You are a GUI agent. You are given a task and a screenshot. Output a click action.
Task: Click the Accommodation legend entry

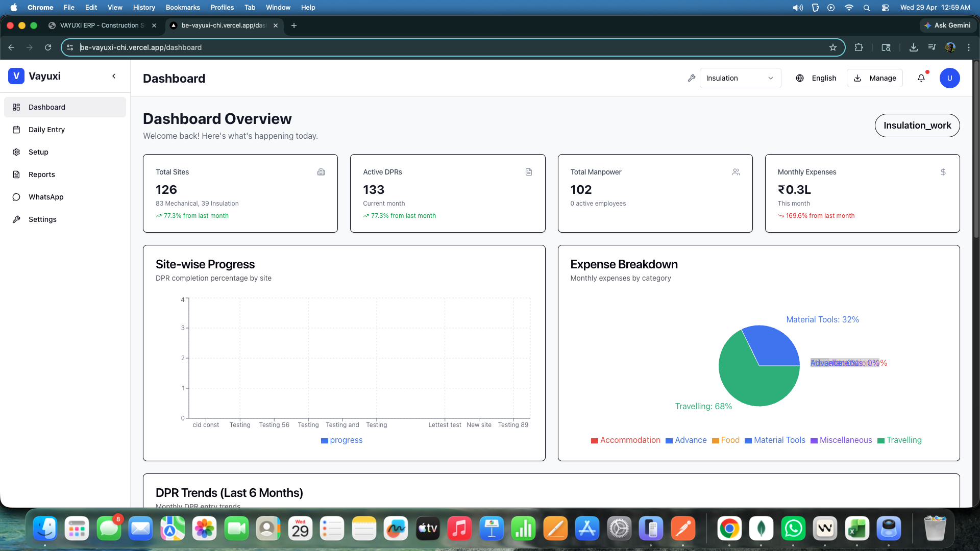pyautogui.click(x=626, y=440)
